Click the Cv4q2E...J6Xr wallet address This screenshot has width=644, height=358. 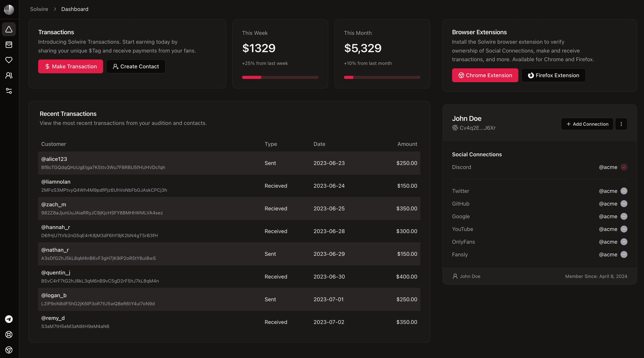tap(478, 128)
